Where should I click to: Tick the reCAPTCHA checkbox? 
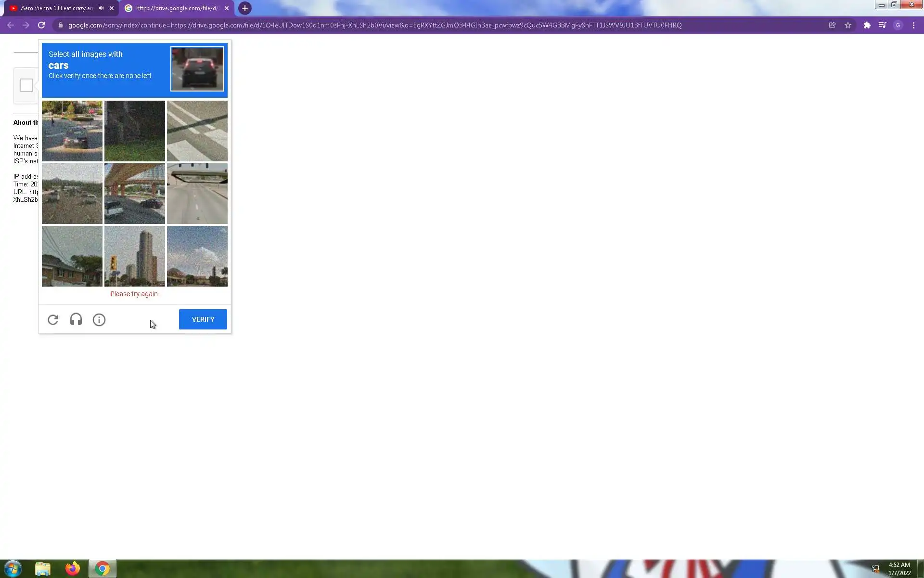[26, 85]
